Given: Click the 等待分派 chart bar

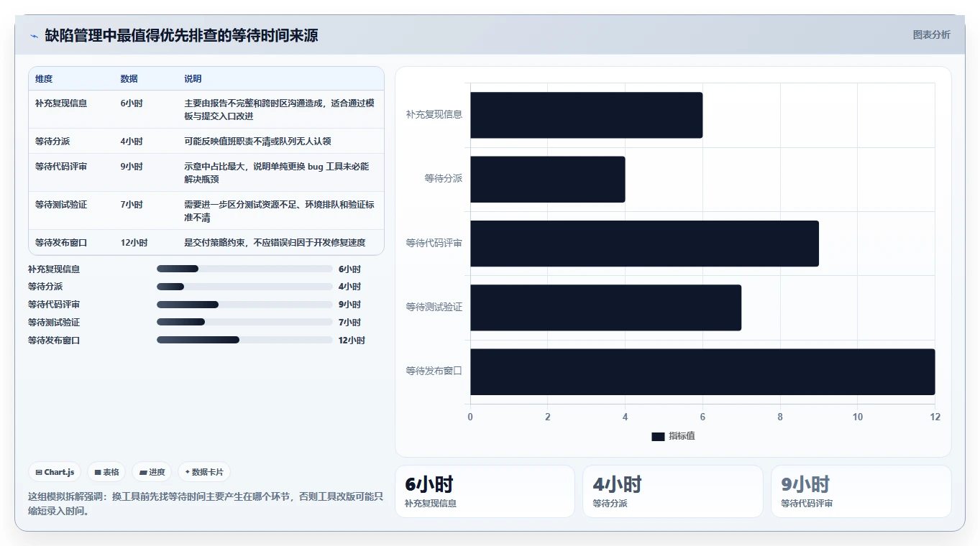Looking at the screenshot, I should 547,179.
